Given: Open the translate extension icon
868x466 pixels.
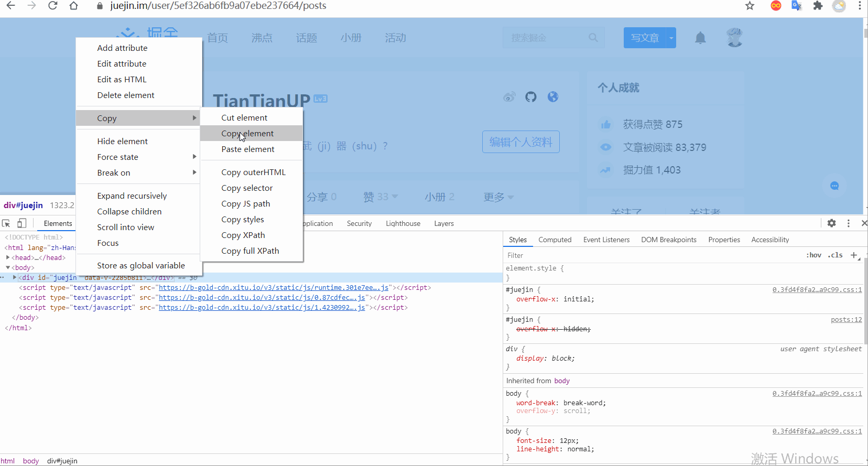Looking at the screenshot, I should (x=797, y=6).
